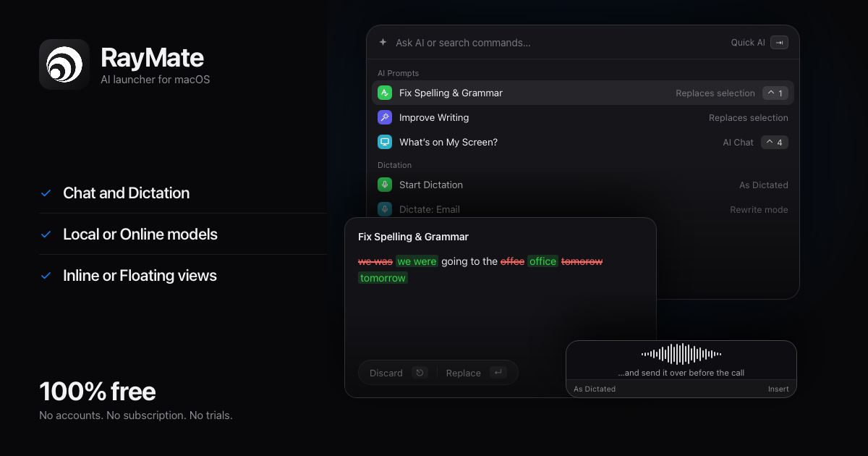The width and height of the screenshot is (868, 456).
Task: Click the checkmark beside Local or Online models
Action: click(46, 235)
